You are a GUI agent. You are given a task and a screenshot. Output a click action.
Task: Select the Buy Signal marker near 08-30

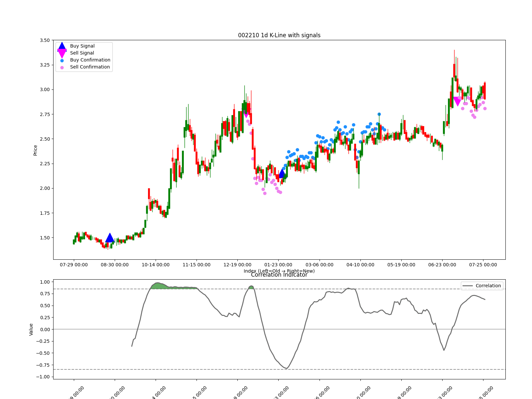[x=110, y=237]
